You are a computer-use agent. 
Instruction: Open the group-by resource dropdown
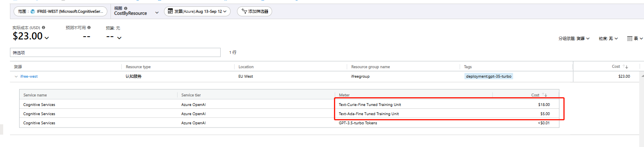click(574, 39)
